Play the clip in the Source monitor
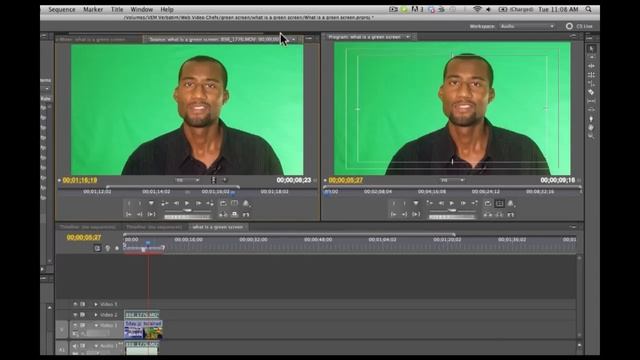Viewport: 640px width, 360px height. [x=187, y=203]
